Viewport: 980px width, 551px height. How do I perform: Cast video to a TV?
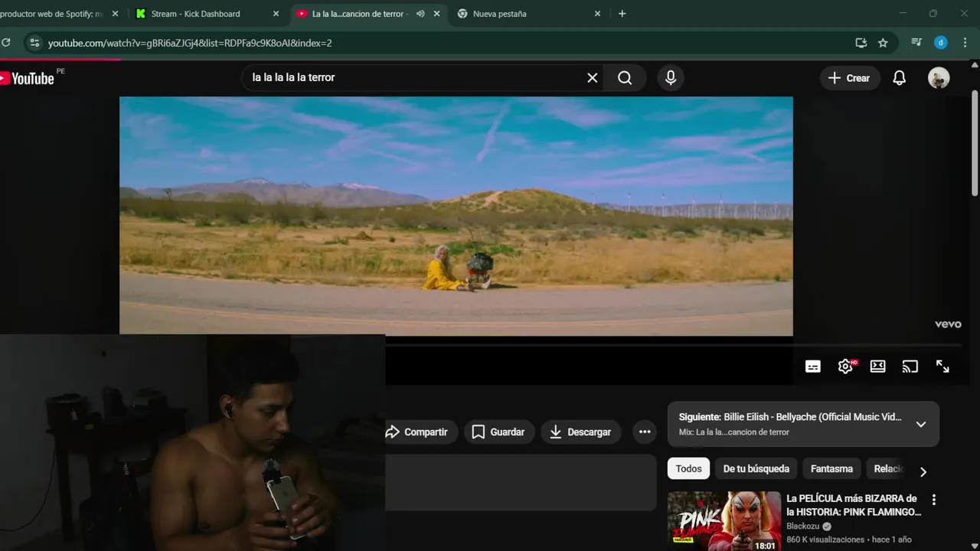(910, 367)
